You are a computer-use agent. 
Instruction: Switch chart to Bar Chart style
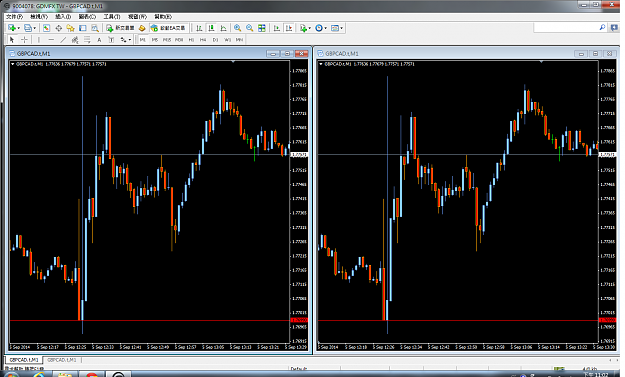click(x=199, y=28)
